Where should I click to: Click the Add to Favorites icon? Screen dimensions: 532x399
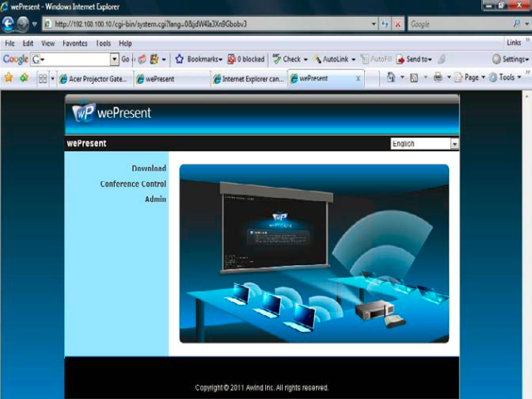tap(24, 77)
